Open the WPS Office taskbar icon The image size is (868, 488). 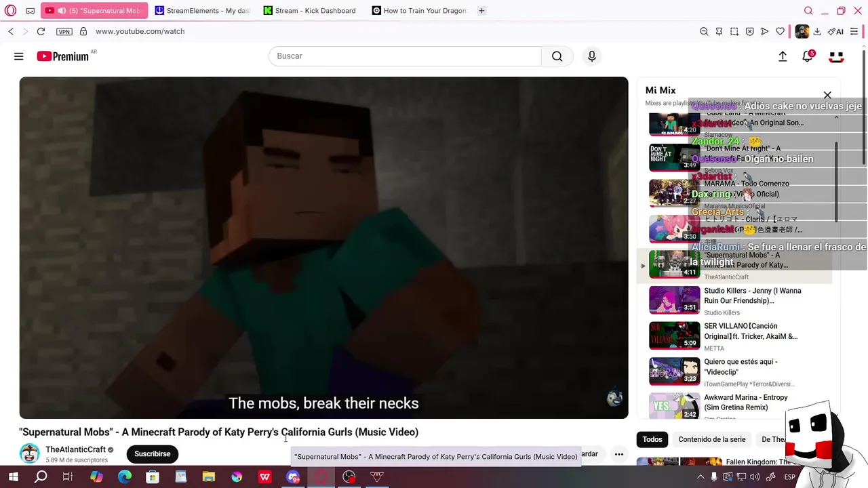(264, 477)
